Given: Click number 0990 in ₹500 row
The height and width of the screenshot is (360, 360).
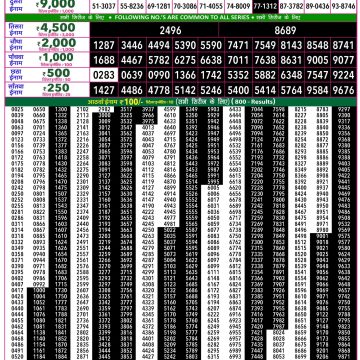Looking at the screenshot, I should point(159,75).
